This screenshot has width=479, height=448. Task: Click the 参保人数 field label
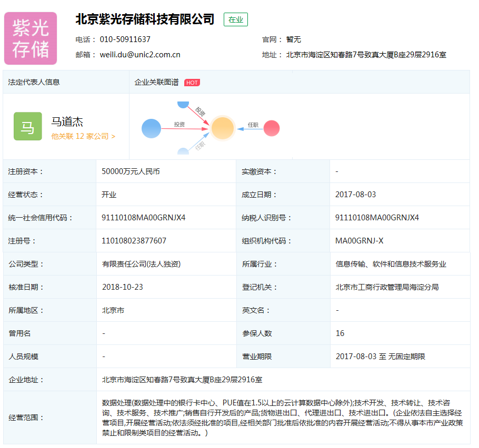coord(257,333)
